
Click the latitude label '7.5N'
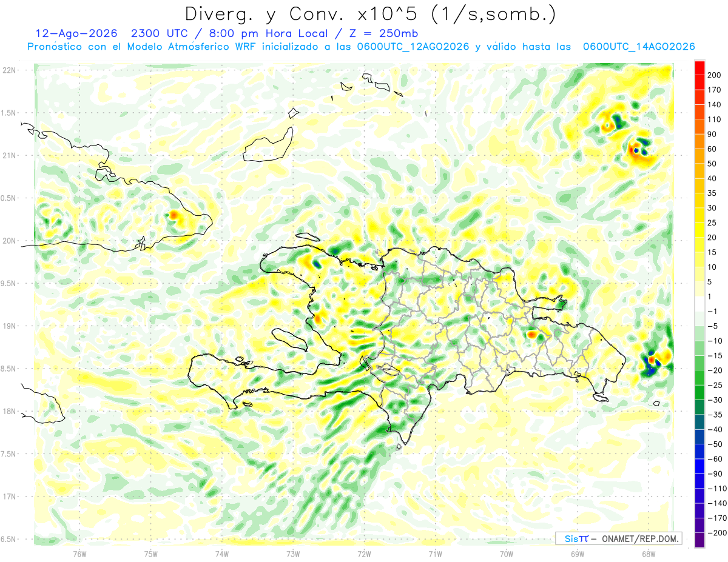tap(9, 453)
